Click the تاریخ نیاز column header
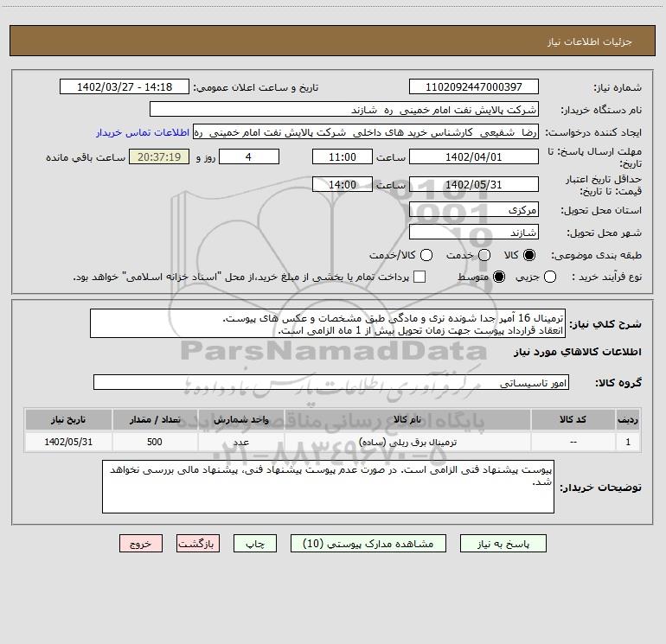This screenshot has height=644, width=666. (68, 419)
